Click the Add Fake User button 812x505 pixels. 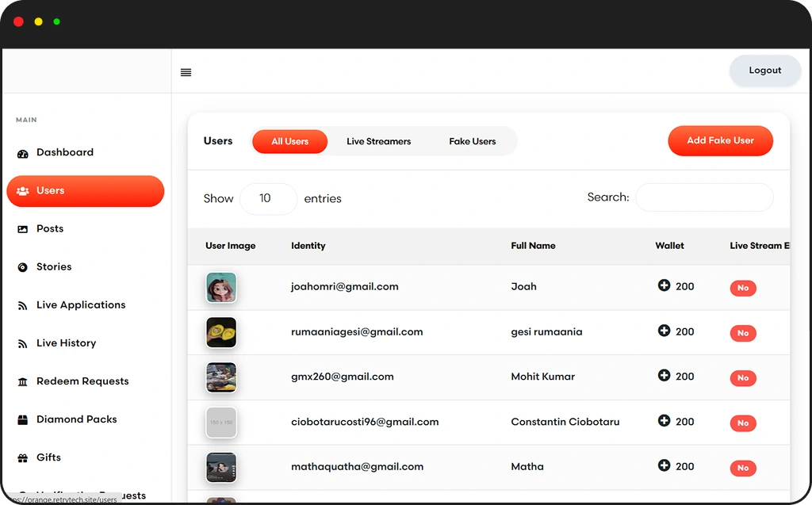point(720,141)
